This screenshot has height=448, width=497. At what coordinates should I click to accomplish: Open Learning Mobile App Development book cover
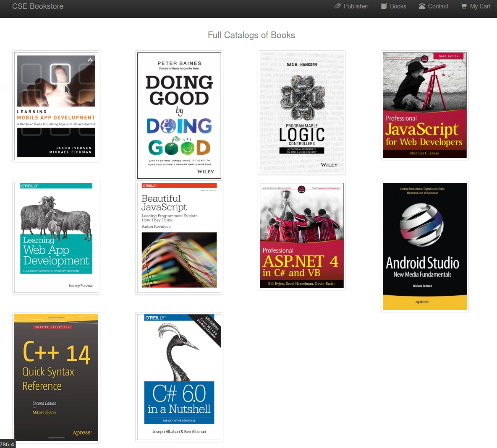pyautogui.click(x=56, y=107)
